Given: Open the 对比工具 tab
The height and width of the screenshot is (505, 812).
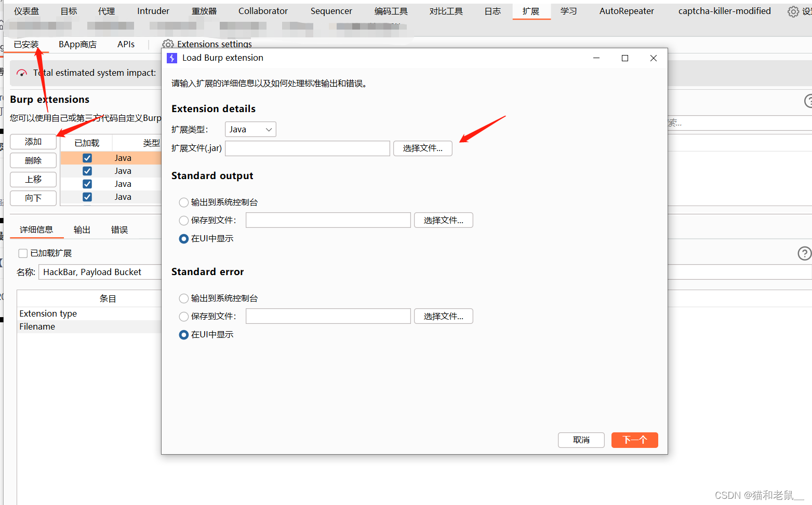Looking at the screenshot, I should 446,11.
